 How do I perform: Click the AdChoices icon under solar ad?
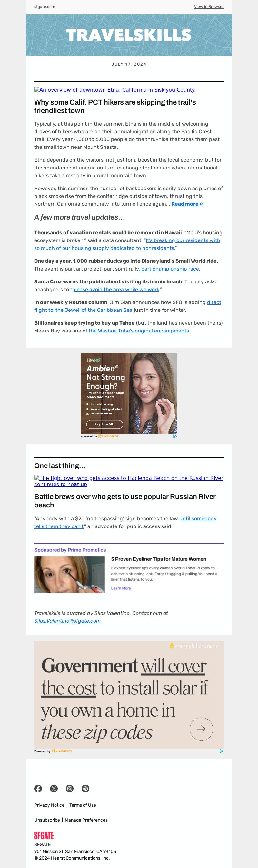(222, 751)
